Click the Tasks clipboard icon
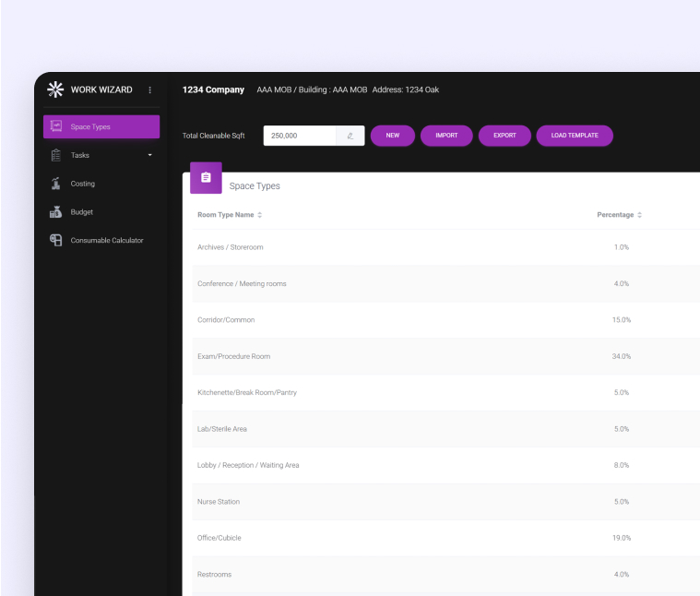Screen dimensions: 700x596 coord(56,155)
